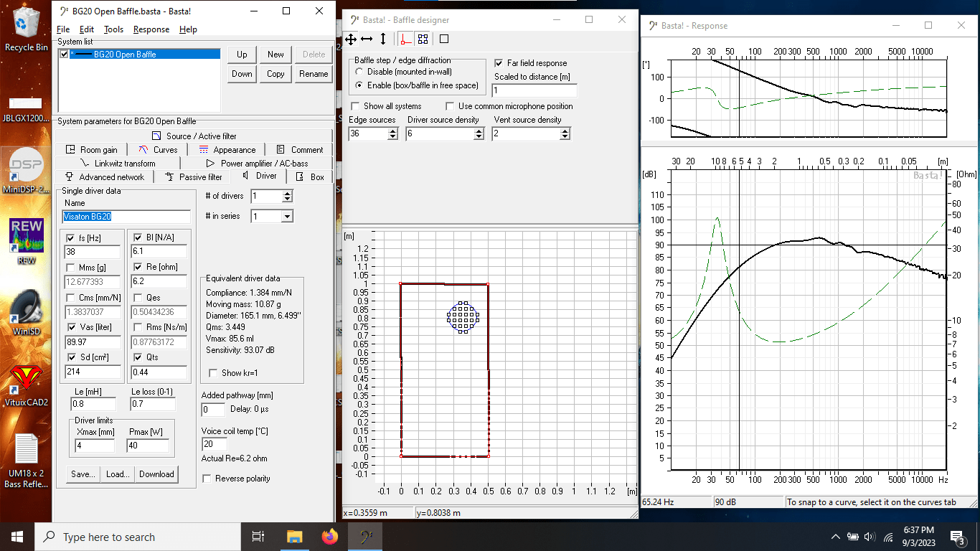980x551 pixels.
Task: Enable the Cms [mm/N] checkbox
Action: point(70,298)
